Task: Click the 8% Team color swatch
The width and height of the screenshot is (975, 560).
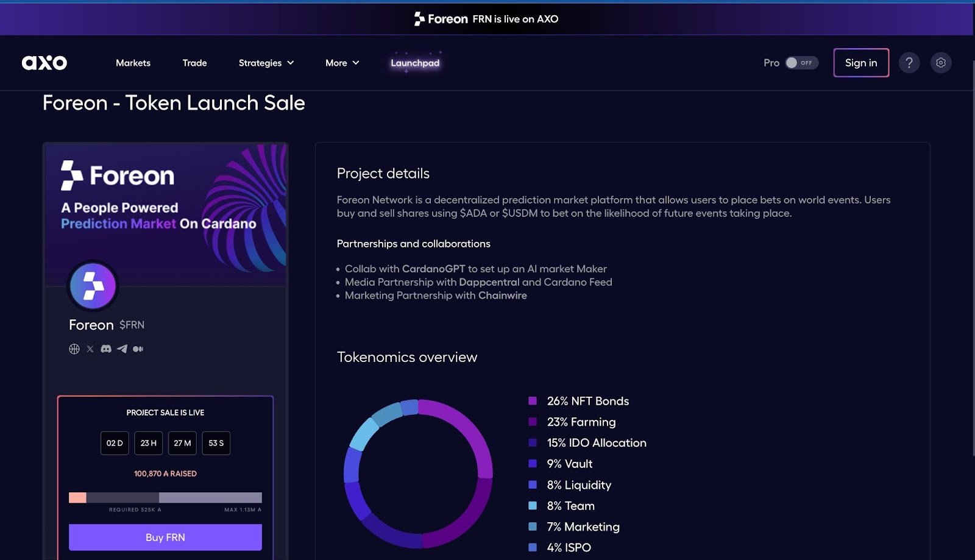Action: click(x=533, y=506)
